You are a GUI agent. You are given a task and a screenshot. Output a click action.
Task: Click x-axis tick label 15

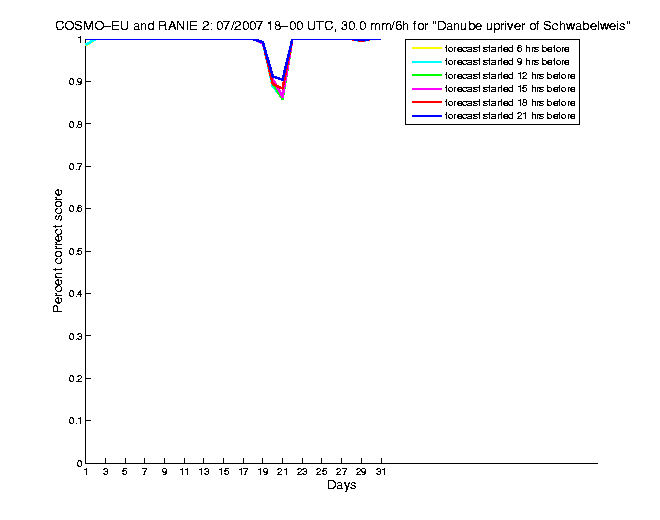click(x=224, y=472)
